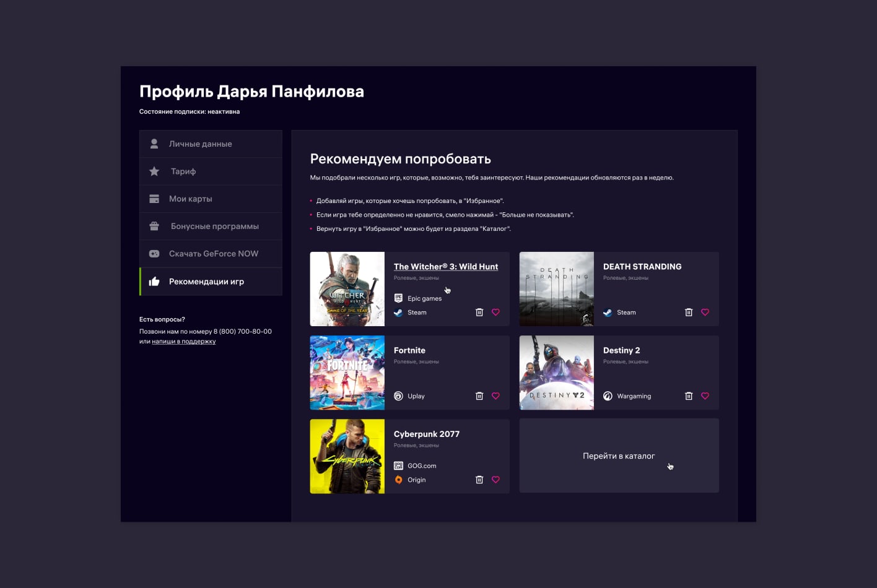Image resolution: width=877 pixels, height=588 pixels.
Task: Add The Witcher 3 to favorites
Action: (495, 313)
